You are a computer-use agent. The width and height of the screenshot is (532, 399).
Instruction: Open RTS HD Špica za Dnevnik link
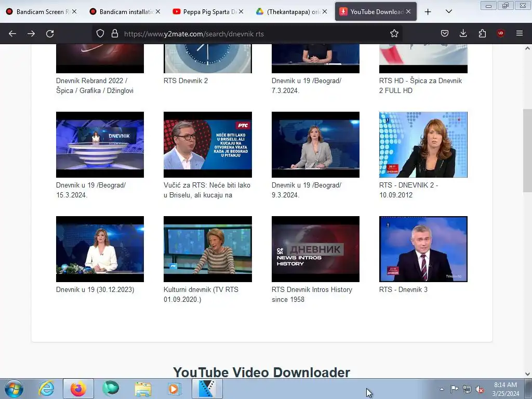[x=420, y=86]
